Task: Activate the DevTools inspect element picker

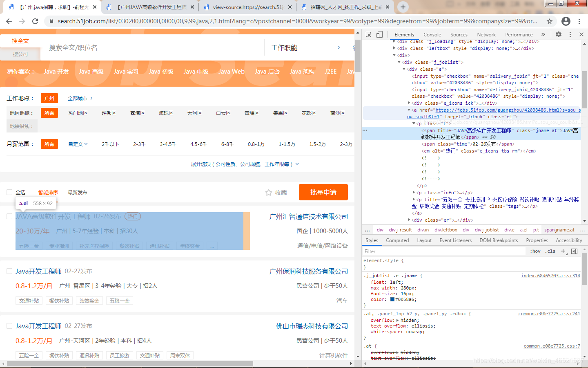Action: (369, 35)
